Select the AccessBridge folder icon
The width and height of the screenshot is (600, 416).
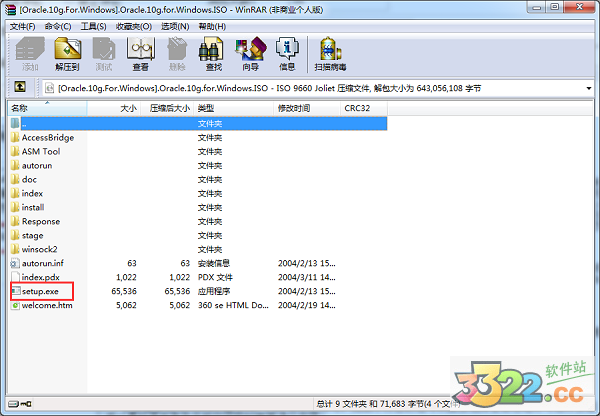[x=15, y=137]
